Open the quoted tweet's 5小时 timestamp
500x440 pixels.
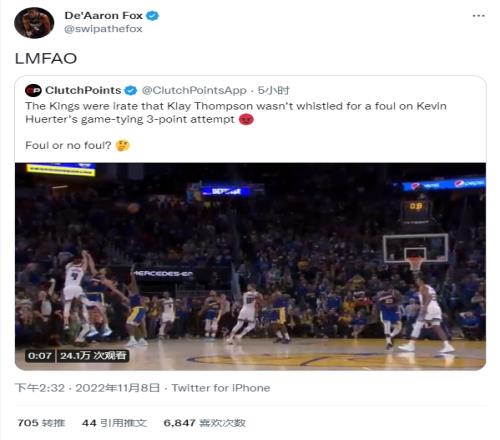point(273,90)
